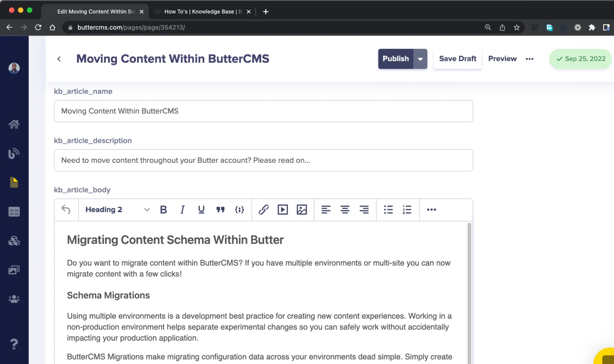Screen dimensions: 614x364
Task: Open browser zoom magnifier icon
Action: 487,27
